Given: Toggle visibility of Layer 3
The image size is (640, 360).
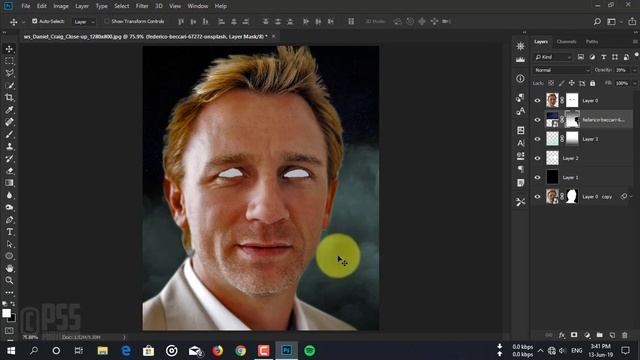Looking at the screenshot, I should click(x=537, y=139).
